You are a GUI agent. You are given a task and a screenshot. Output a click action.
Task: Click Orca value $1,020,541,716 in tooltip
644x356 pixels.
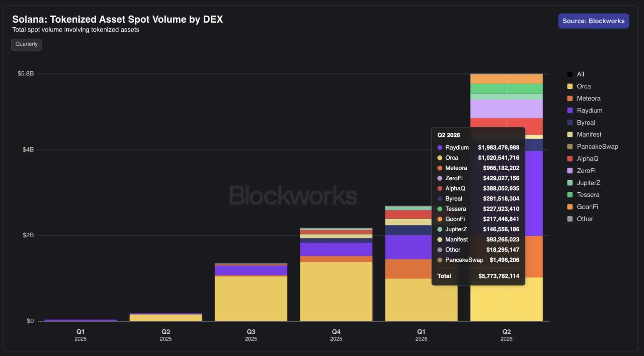498,158
